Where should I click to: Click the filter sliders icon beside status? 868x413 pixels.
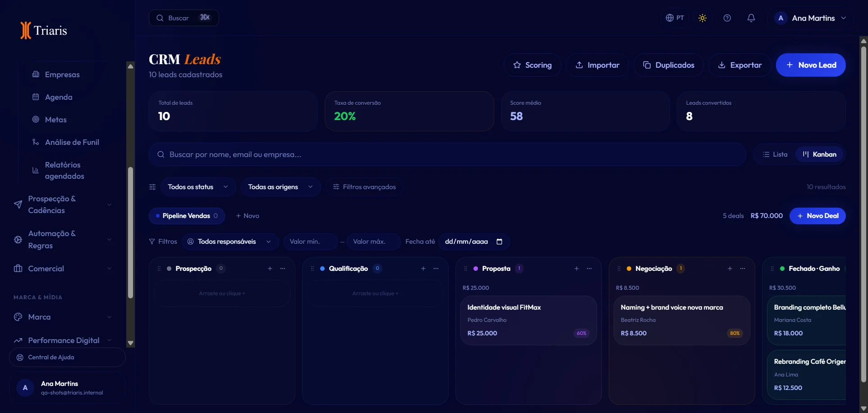point(152,187)
